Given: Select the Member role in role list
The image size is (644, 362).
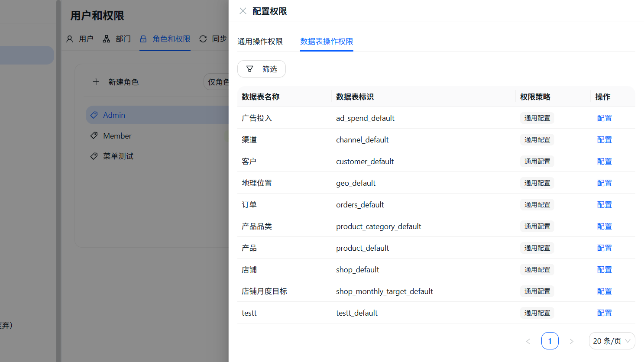Looking at the screenshot, I should pyautogui.click(x=158, y=136).
